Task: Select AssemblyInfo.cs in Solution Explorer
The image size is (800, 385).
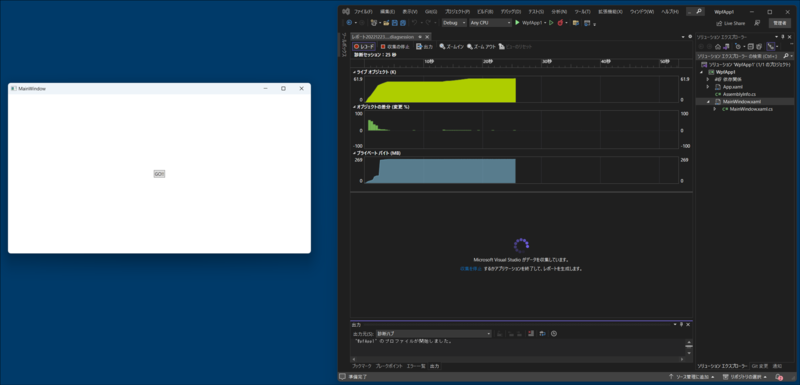Action: point(738,94)
